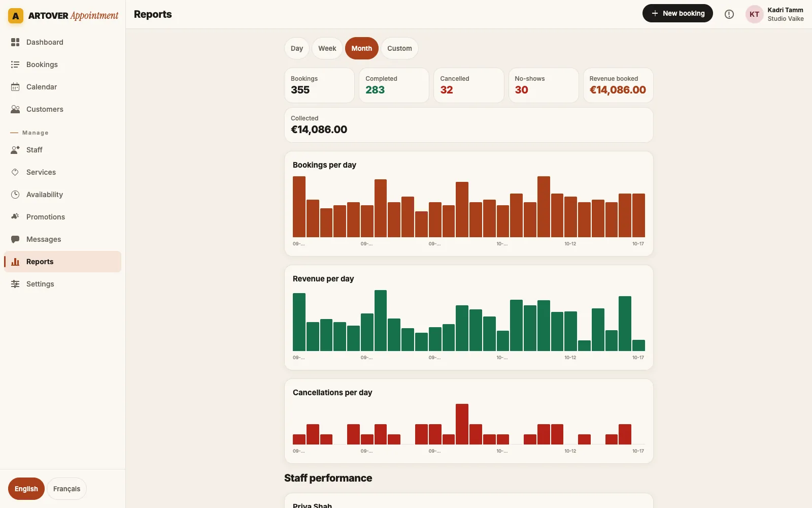Select the Month range tab

pos(362,48)
